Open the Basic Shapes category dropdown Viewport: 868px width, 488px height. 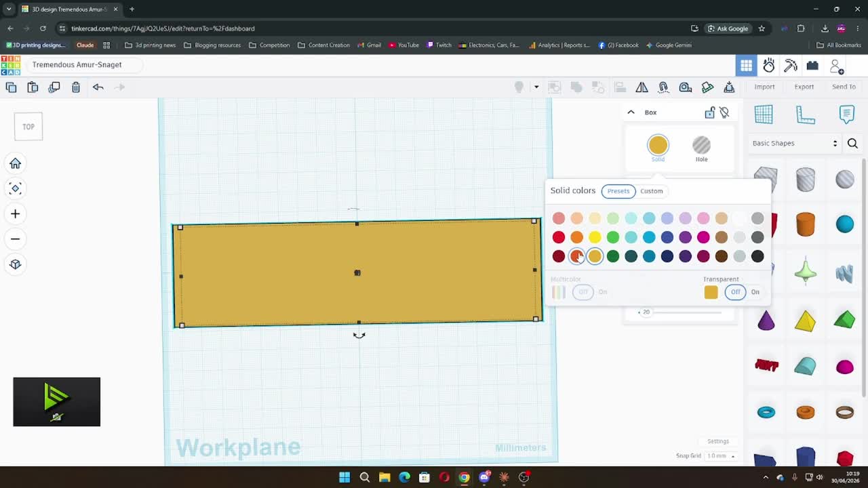pos(795,143)
